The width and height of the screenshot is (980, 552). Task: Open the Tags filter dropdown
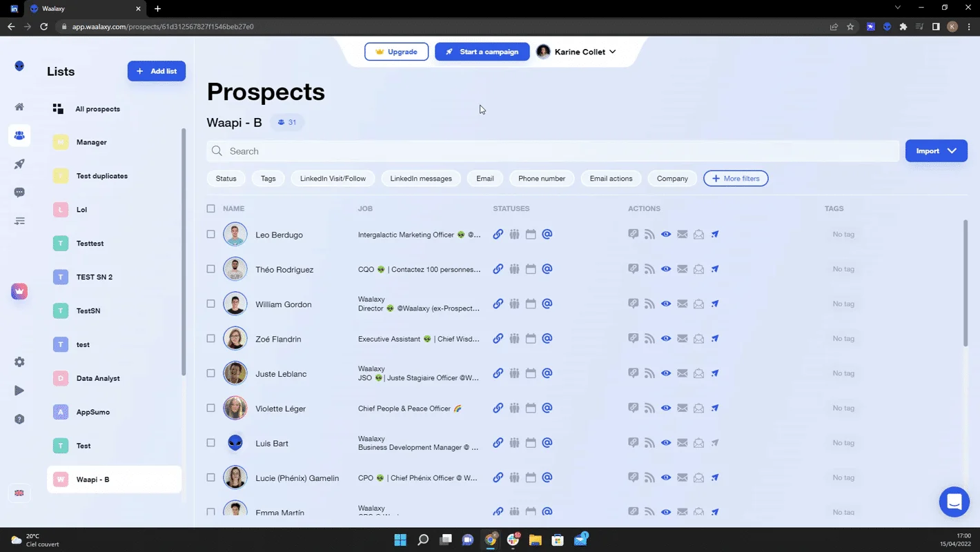point(268,179)
